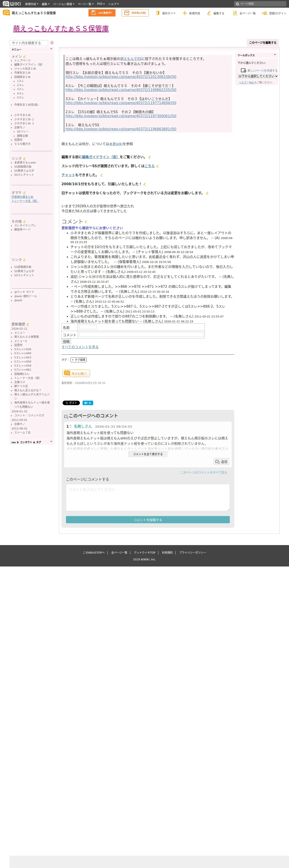
Task: Click the new page icon in the toolbox
Action: click(243, 71)
